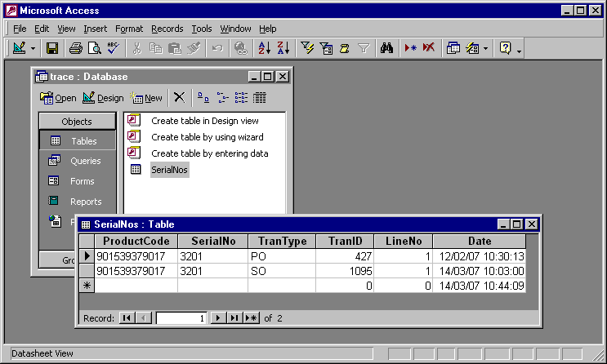The height and width of the screenshot is (364, 607).
Task: Click the record number input box
Action: pyautogui.click(x=181, y=318)
